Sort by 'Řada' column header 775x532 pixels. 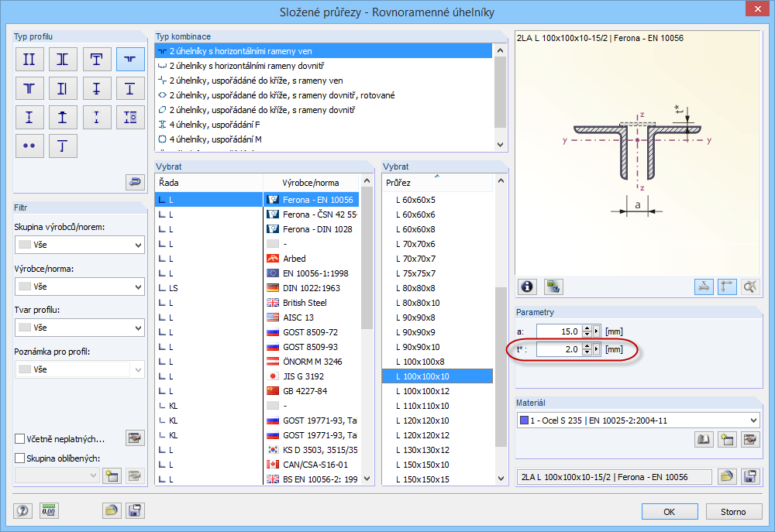[209, 183]
